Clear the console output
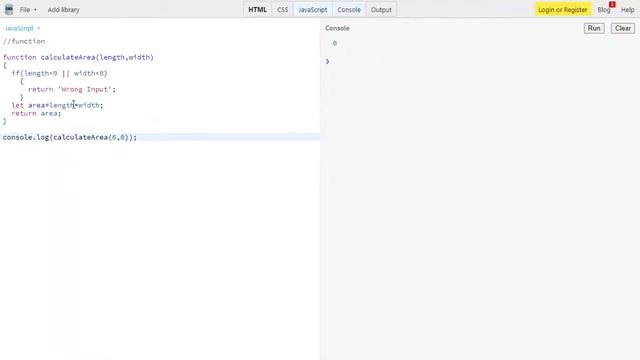The width and height of the screenshot is (640, 360). click(623, 28)
